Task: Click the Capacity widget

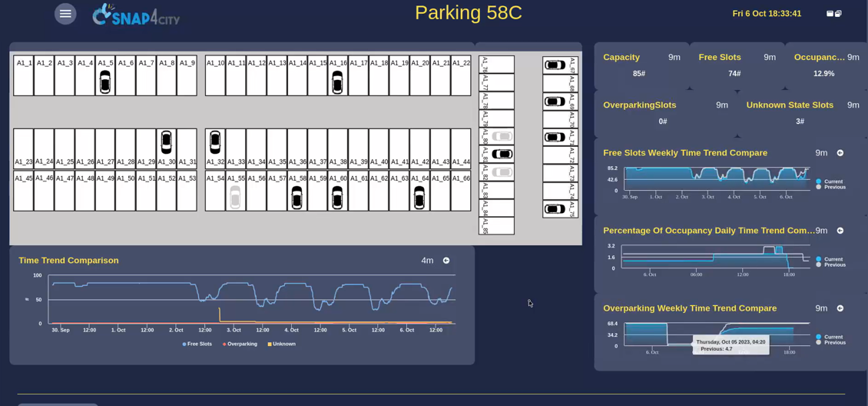Action: coord(639,65)
